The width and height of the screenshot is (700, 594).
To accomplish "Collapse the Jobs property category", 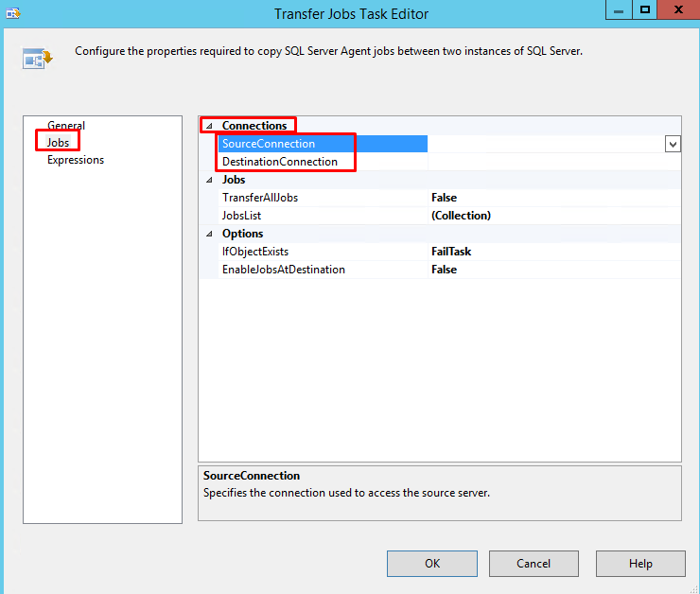I will point(209,180).
